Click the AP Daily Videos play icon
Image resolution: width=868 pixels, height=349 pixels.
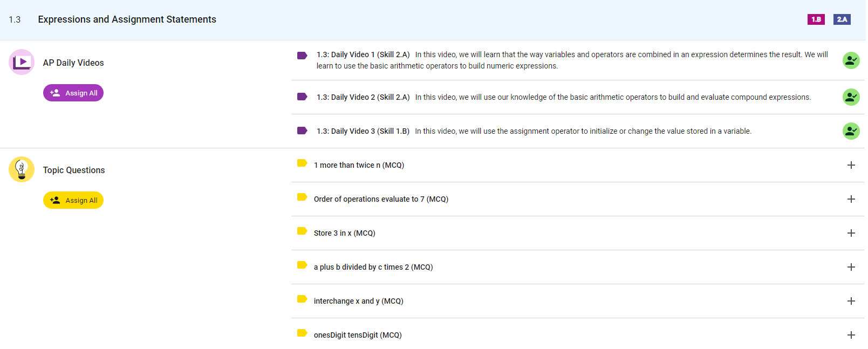(x=22, y=62)
